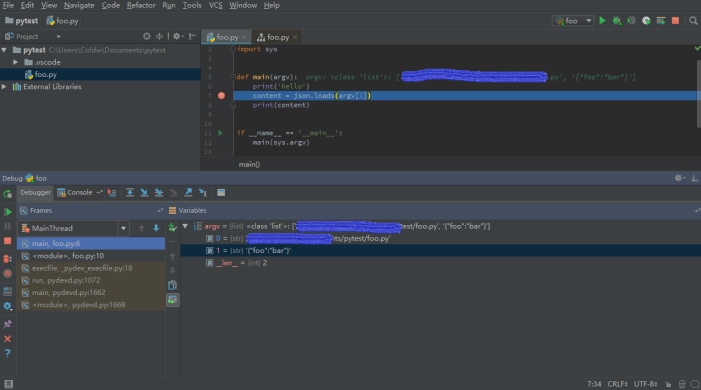Screen dimensions: 701x390
Task: Click the top toolbar Debug bug icon
Action: point(617,21)
